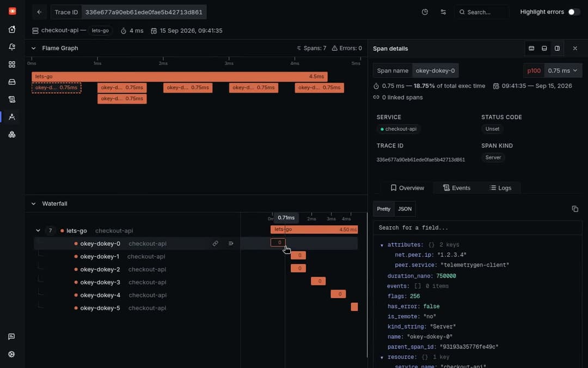Select okey-dokey-1 in waterfall list
This screenshot has height=368, width=588.
point(100,256)
